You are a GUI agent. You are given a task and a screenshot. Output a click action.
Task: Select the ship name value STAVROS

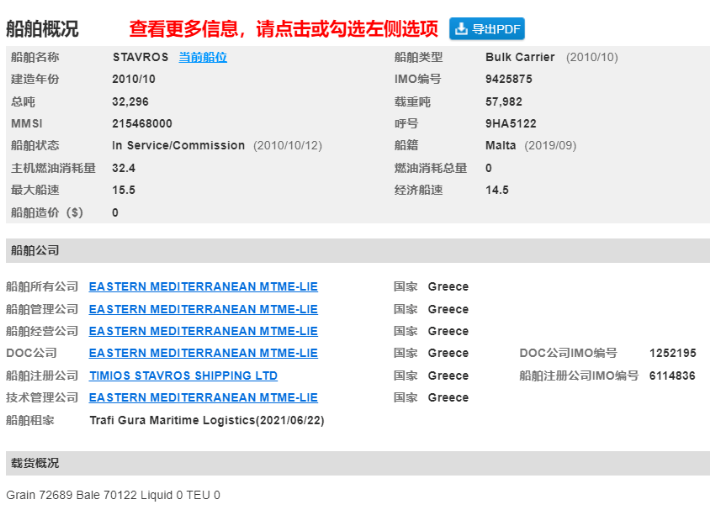[x=140, y=57]
